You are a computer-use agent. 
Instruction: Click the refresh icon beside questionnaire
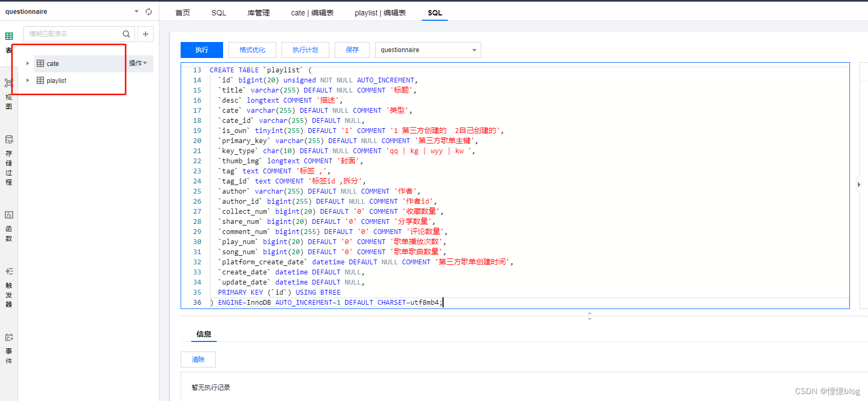coord(149,11)
